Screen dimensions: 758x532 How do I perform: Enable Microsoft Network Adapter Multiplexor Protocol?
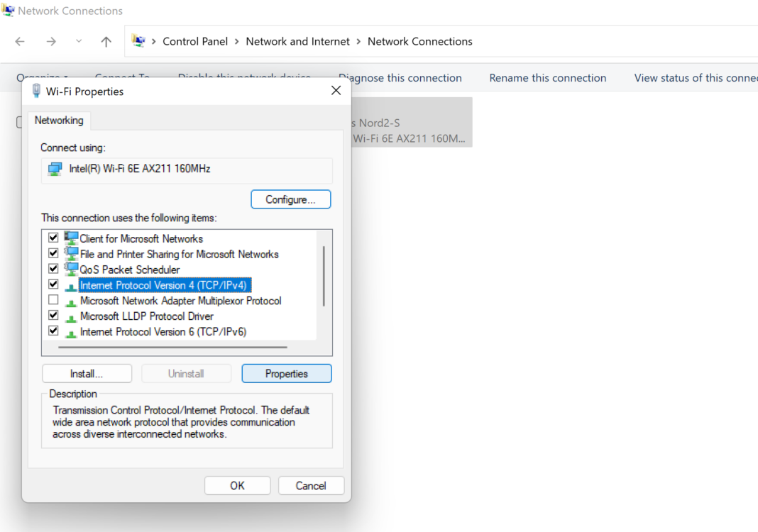53,300
